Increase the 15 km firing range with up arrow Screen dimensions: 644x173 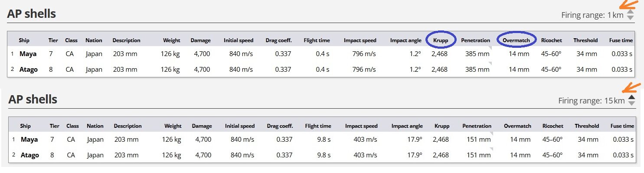click(x=631, y=97)
